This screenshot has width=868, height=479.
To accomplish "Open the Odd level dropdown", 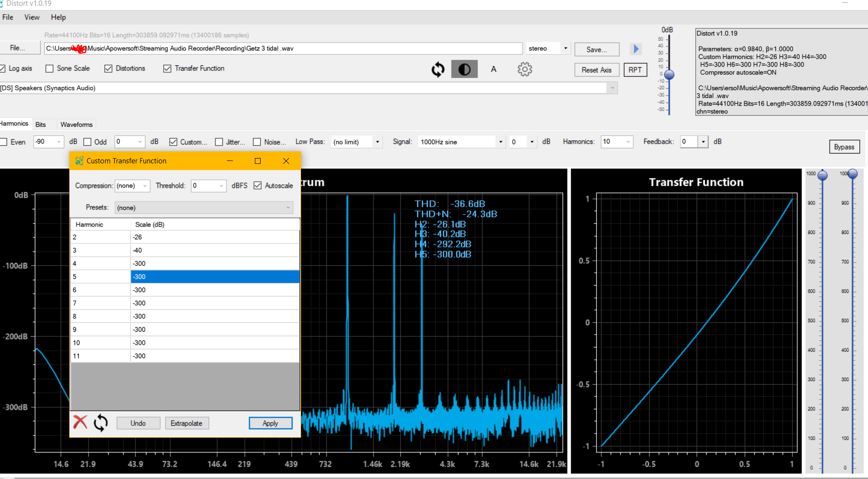I will pos(140,141).
